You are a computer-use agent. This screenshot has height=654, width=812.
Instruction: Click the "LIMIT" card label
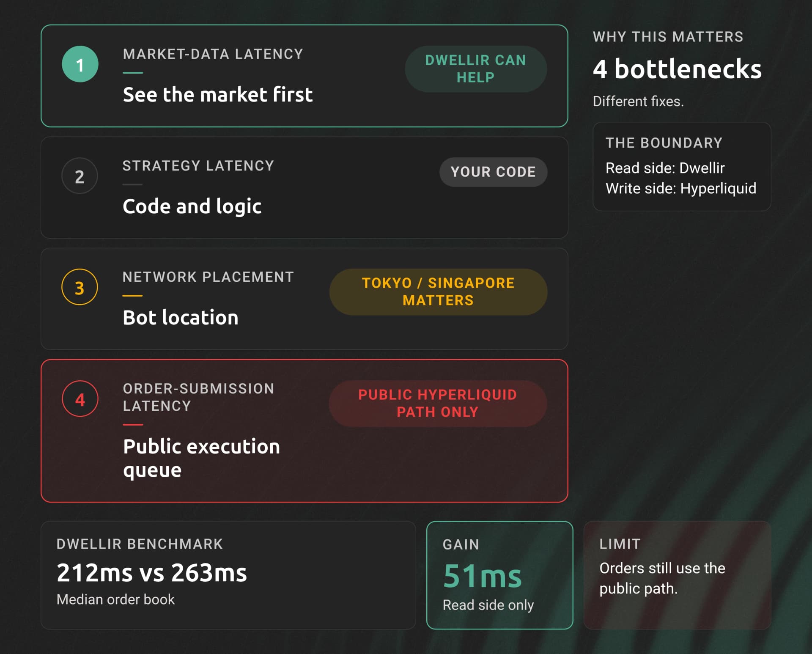tap(620, 544)
